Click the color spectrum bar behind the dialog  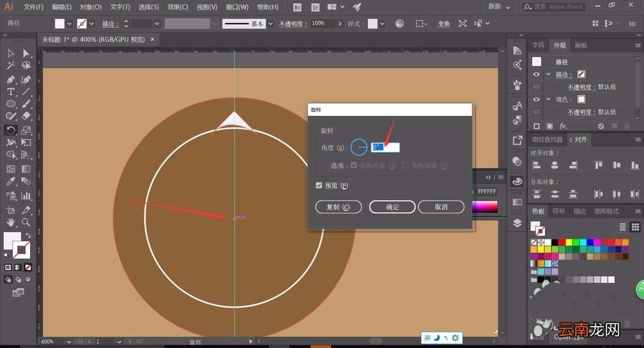coord(485,206)
